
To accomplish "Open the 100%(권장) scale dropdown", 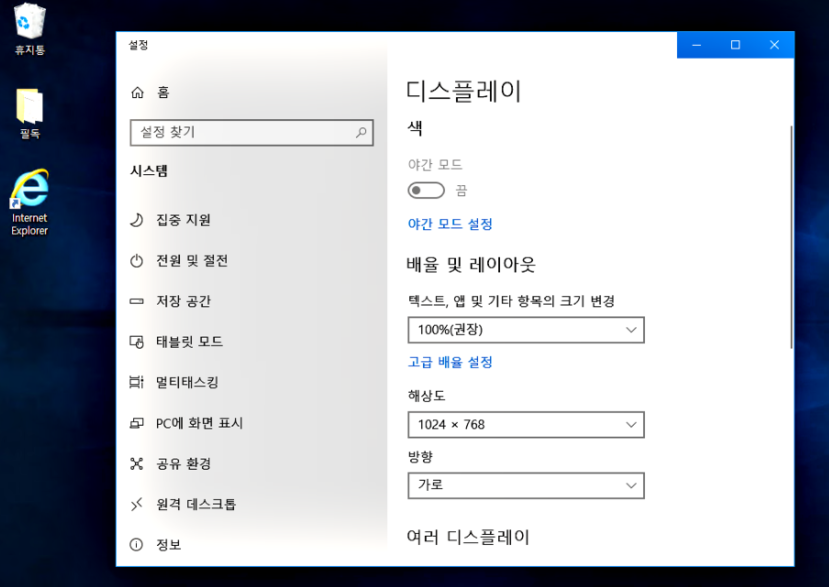I will click(x=526, y=330).
